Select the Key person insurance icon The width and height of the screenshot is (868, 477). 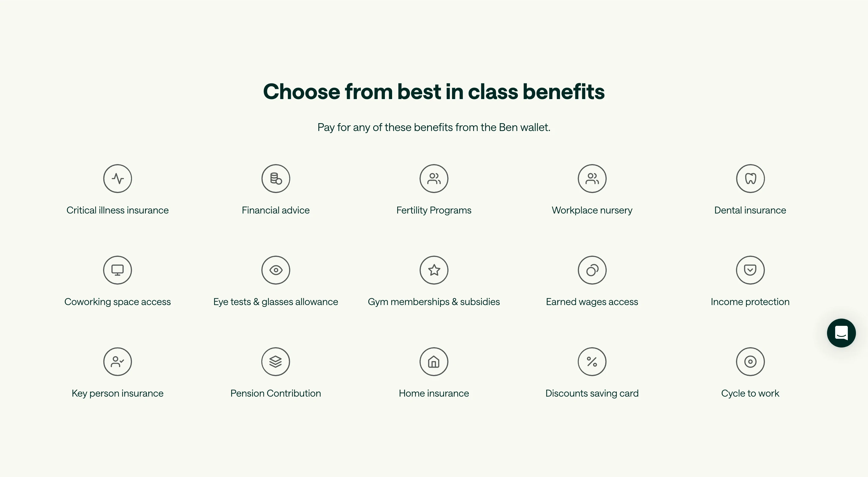click(117, 362)
